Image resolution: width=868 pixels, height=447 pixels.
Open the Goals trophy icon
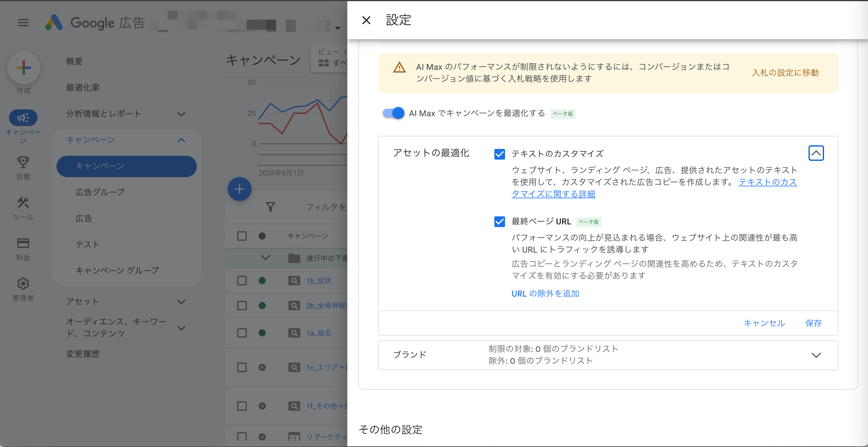coord(23,162)
